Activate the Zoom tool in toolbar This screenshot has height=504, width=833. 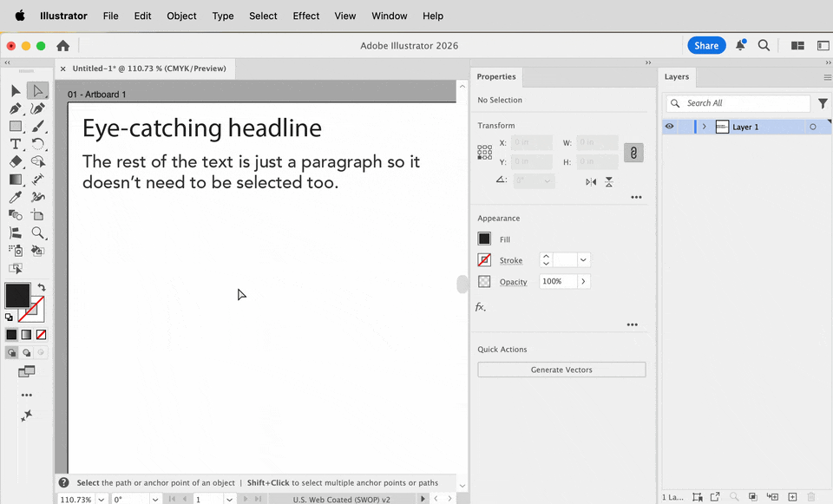point(37,232)
